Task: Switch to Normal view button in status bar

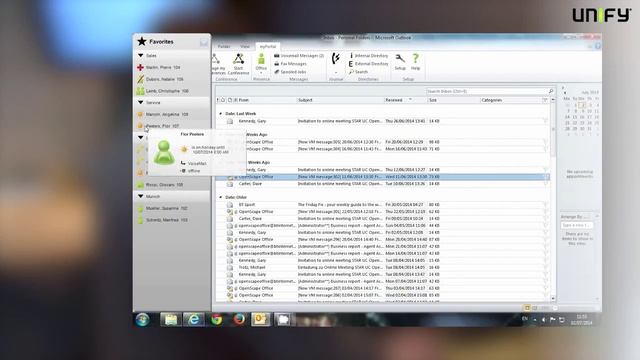Action: pos(527,308)
